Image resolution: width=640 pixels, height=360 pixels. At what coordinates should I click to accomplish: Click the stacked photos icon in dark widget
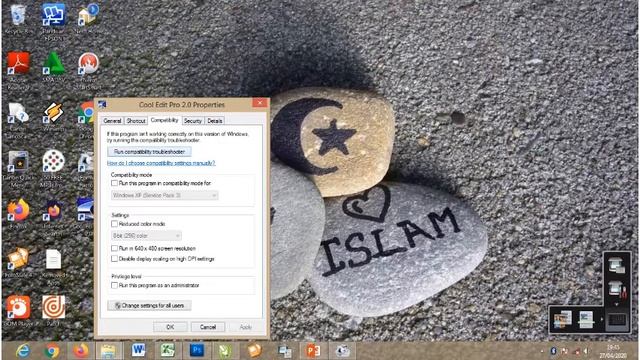point(562,319)
